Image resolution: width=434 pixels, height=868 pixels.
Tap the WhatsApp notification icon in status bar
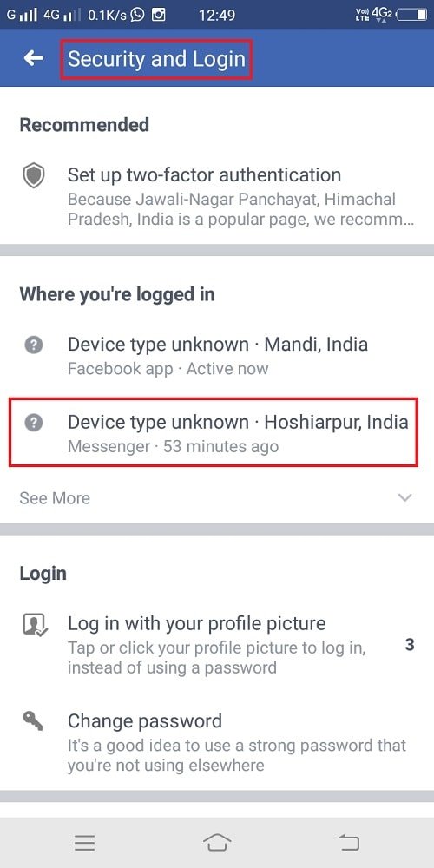coord(137,15)
